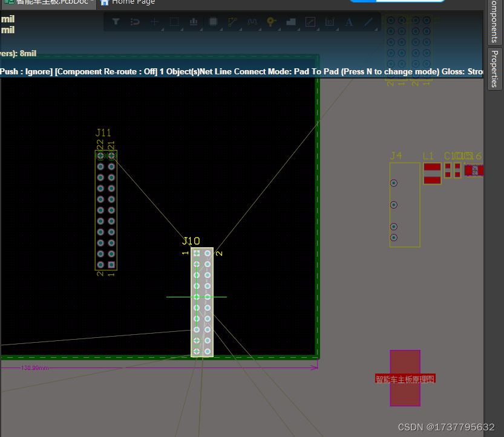
Task: Select the keepout region tool
Action: click(x=310, y=22)
